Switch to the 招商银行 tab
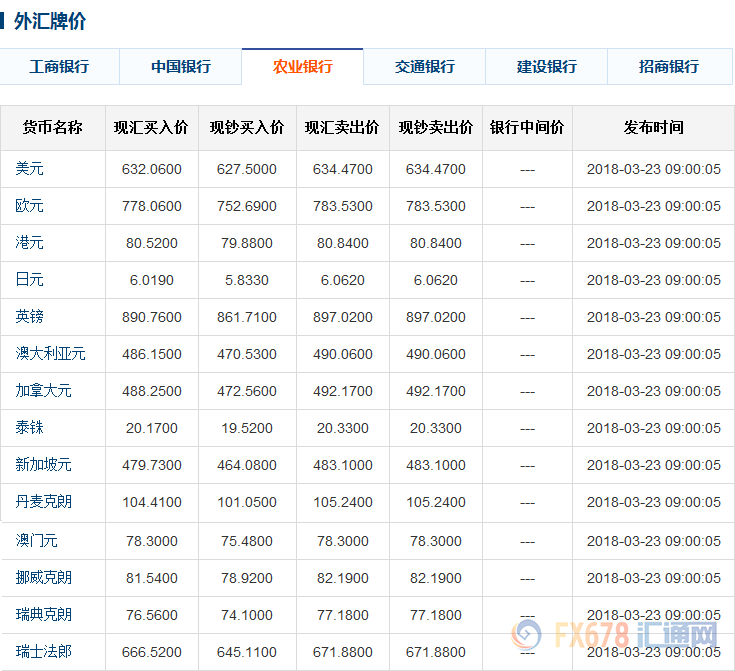Viewport: 735px width, 671px height. 669,67
